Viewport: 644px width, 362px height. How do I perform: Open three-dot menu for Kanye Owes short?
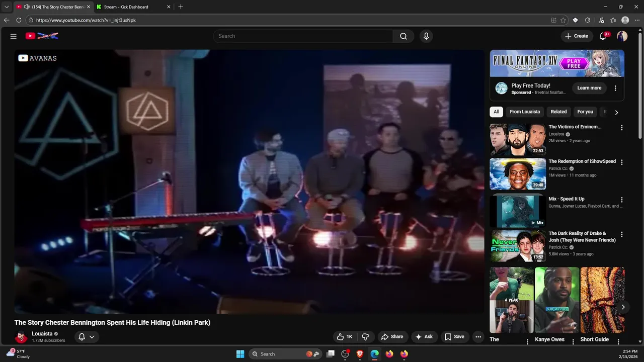coord(573,342)
